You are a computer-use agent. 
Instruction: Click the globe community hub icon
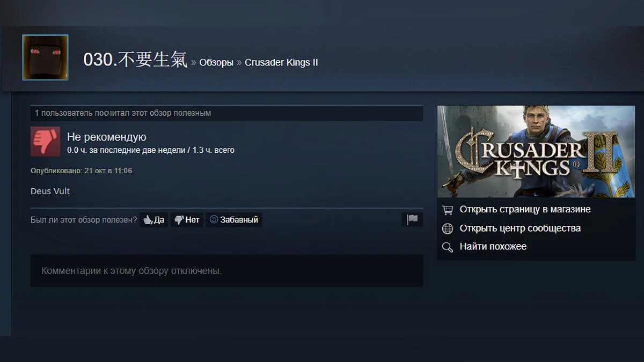[x=447, y=228]
